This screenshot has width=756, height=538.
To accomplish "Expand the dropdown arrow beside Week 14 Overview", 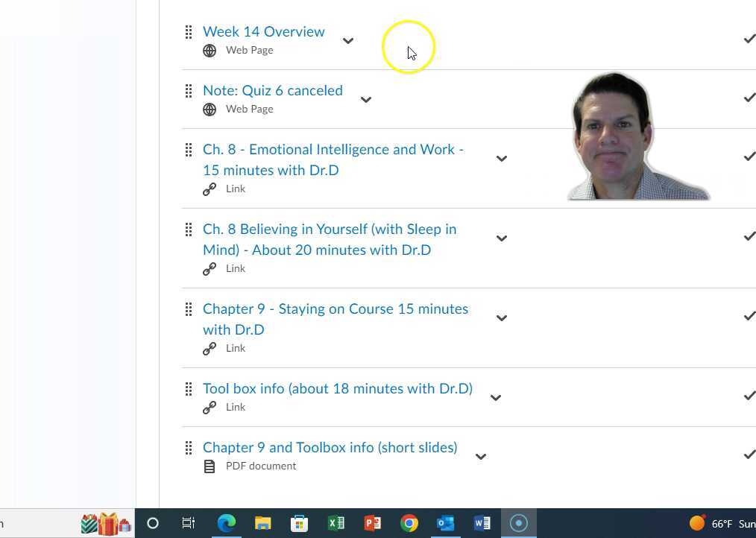I will 348,41.
